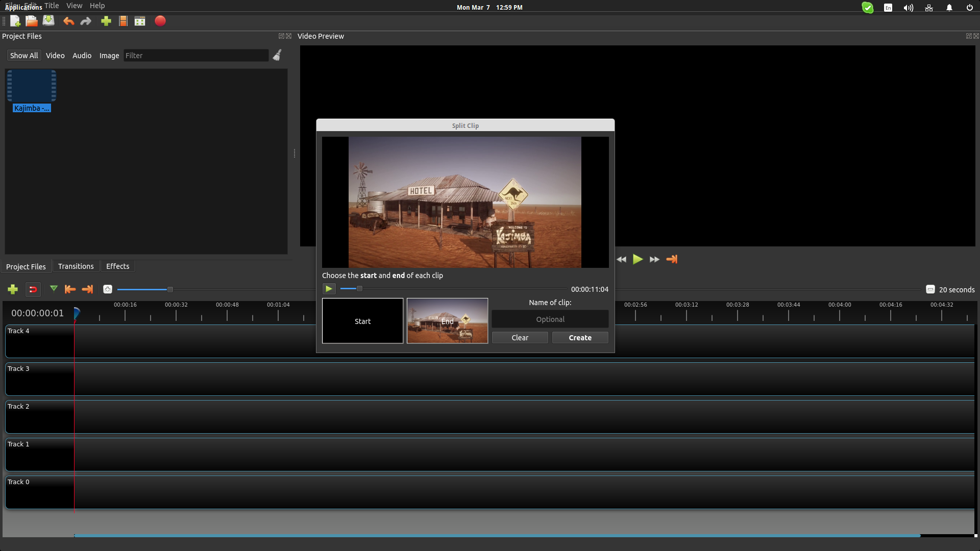980x551 pixels.
Task: Click the Name of clip input field
Action: coord(550,319)
